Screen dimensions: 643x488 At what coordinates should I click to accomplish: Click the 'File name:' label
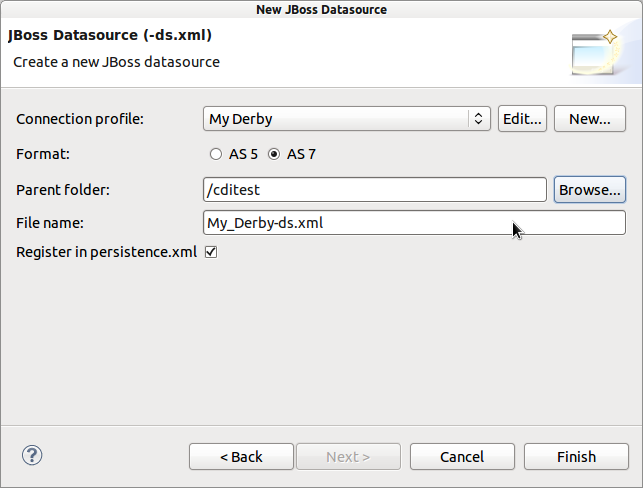point(50,223)
